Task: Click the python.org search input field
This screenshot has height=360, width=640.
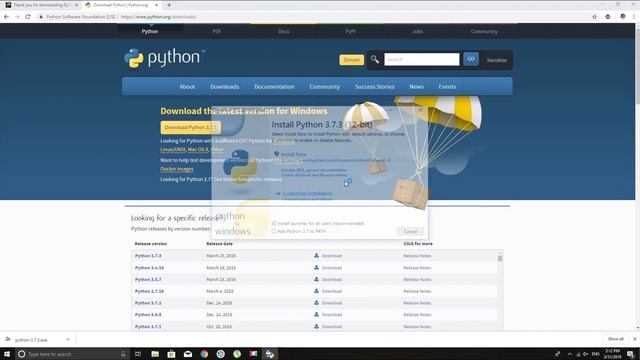Action: [x=422, y=59]
